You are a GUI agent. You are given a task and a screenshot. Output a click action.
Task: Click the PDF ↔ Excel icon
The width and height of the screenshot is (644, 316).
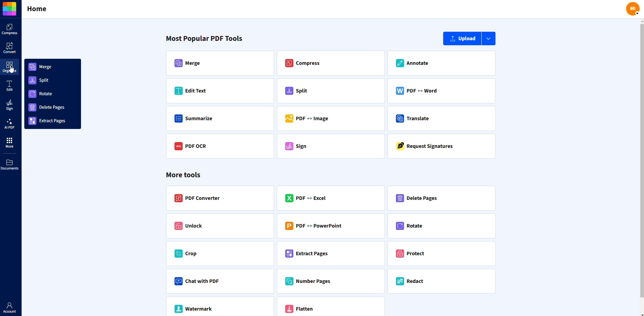289,198
